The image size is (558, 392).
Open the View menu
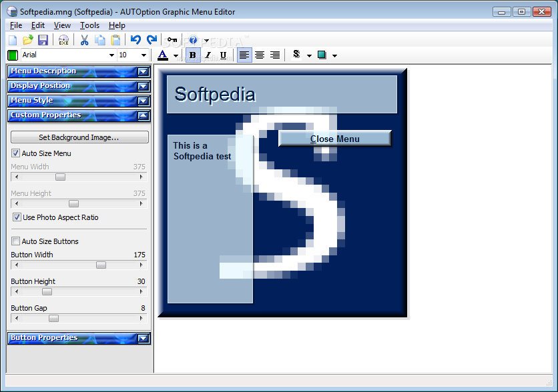pyautogui.click(x=62, y=25)
